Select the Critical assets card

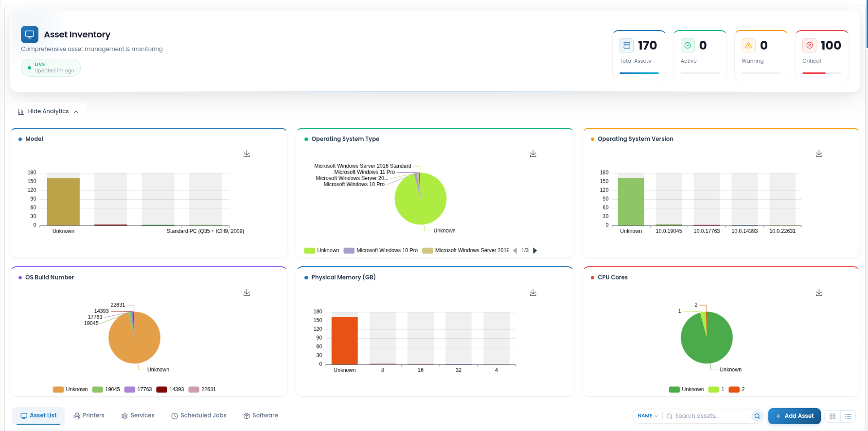pyautogui.click(x=822, y=55)
